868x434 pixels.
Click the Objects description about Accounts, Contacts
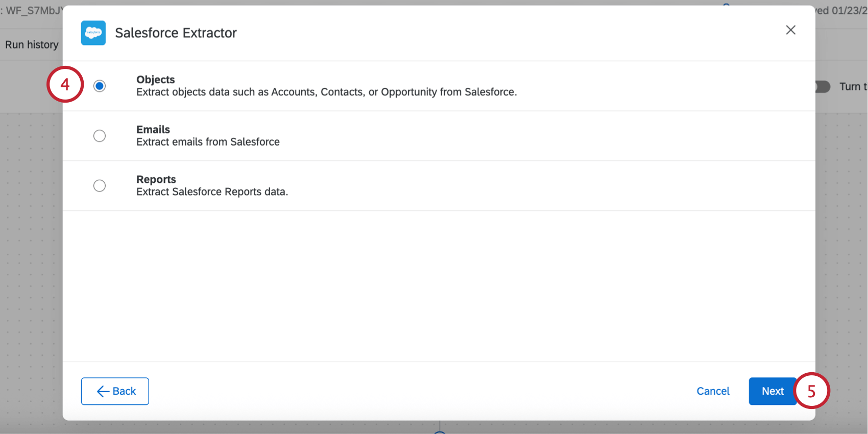click(327, 92)
